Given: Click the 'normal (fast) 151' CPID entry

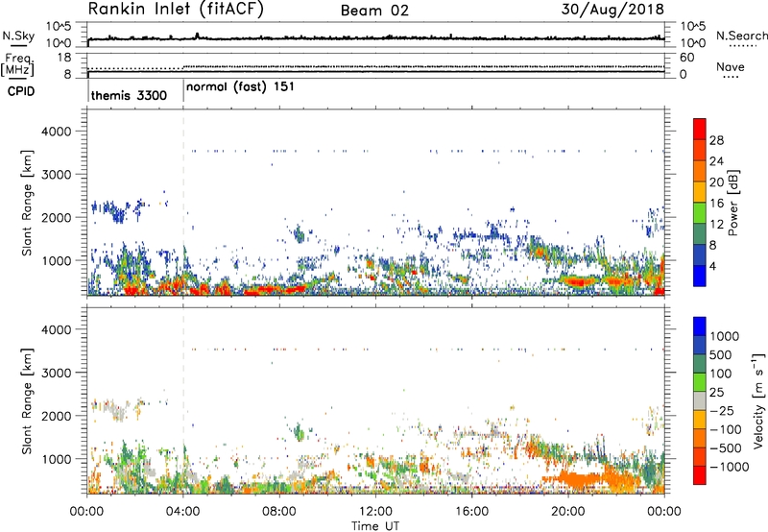Looking at the screenshot, I should [x=240, y=86].
